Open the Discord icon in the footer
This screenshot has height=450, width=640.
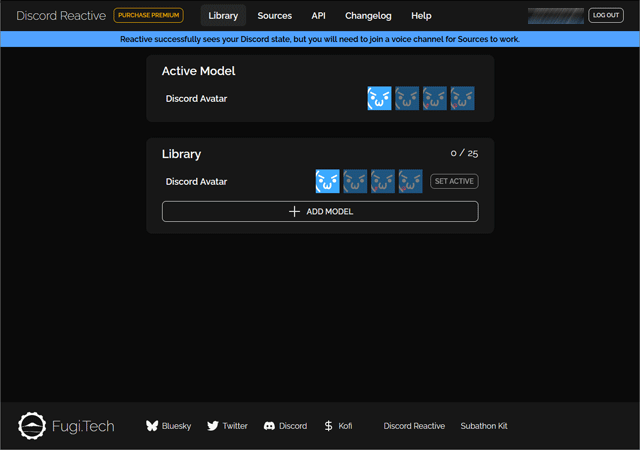click(269, 426)
